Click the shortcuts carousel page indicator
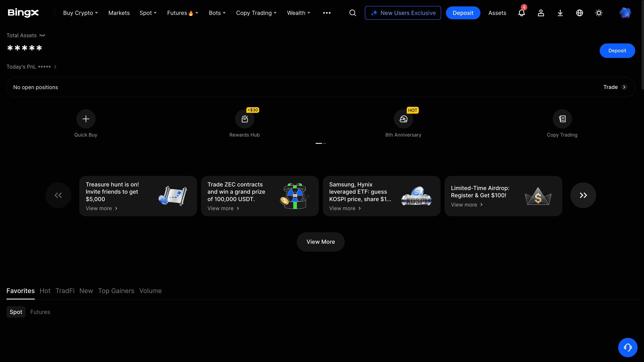Viewport: 644px width, 362px height. [321, 143]
